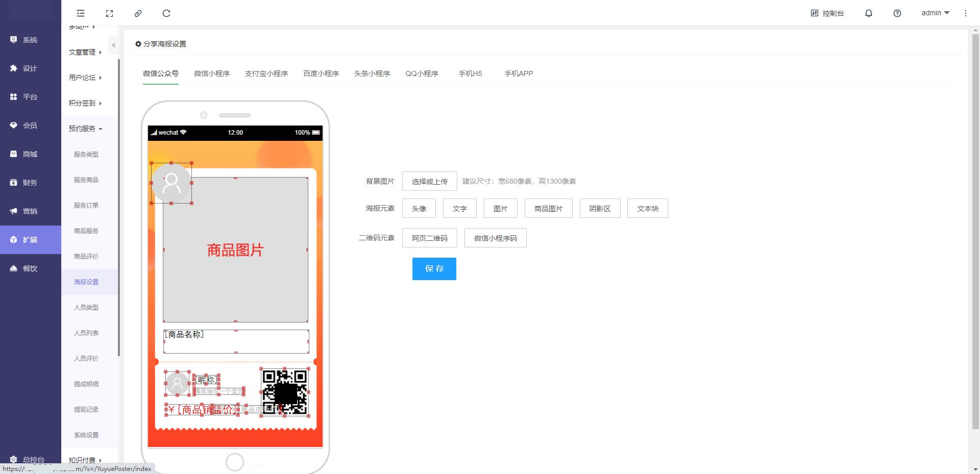Click the blue 保存 button

(434, 269)
